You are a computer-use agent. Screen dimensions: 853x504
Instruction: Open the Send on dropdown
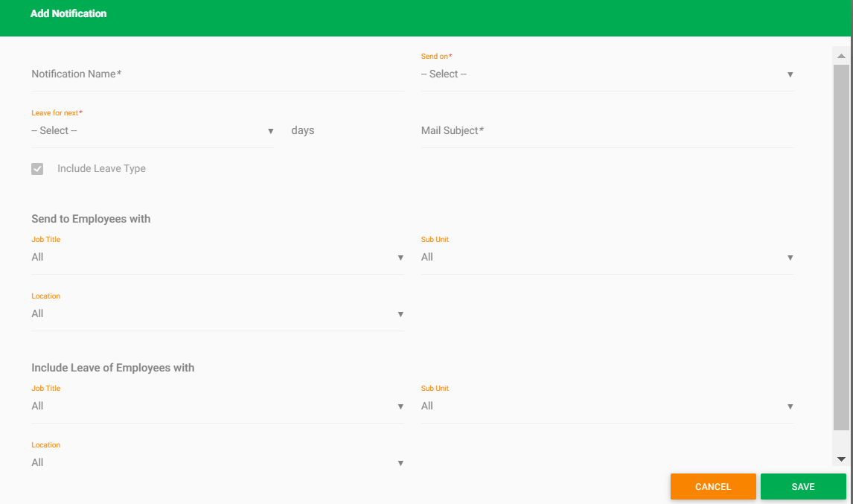point(607,74)
